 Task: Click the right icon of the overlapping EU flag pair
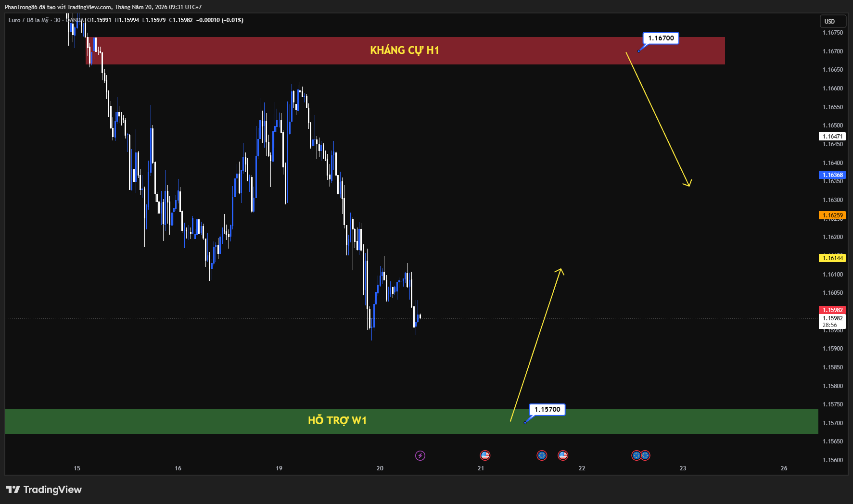[x=646, y=455]
